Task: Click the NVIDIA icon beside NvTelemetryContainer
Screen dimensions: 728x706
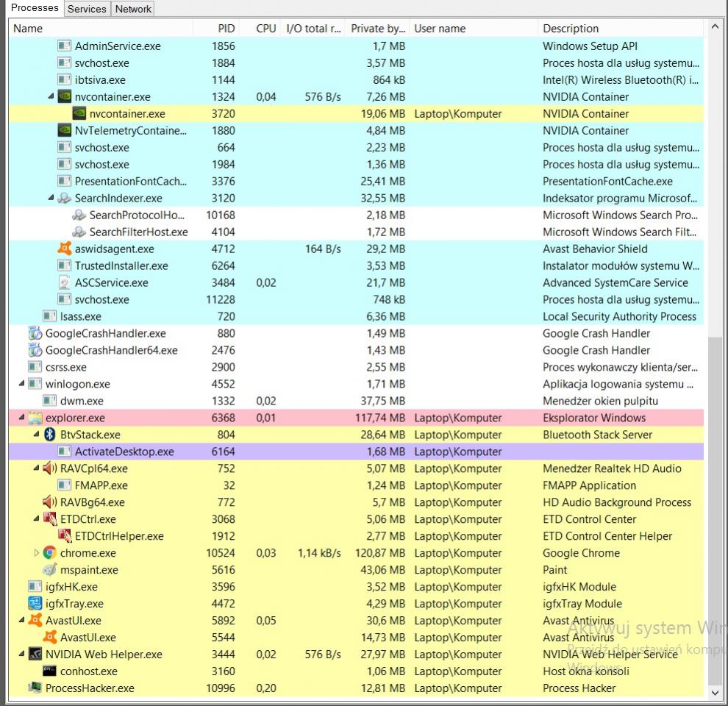Action: pos(65,130)
